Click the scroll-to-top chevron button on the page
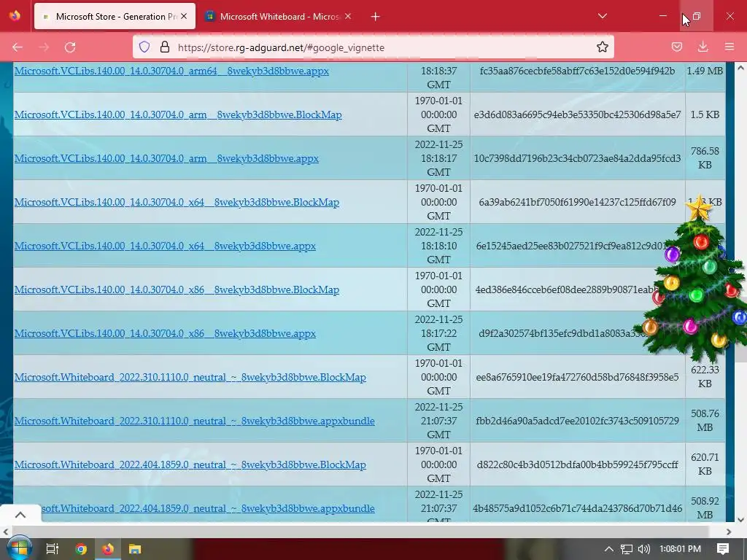Image resolution: width=747 pixels, height=560 pixels. click(x=20, y=515)
